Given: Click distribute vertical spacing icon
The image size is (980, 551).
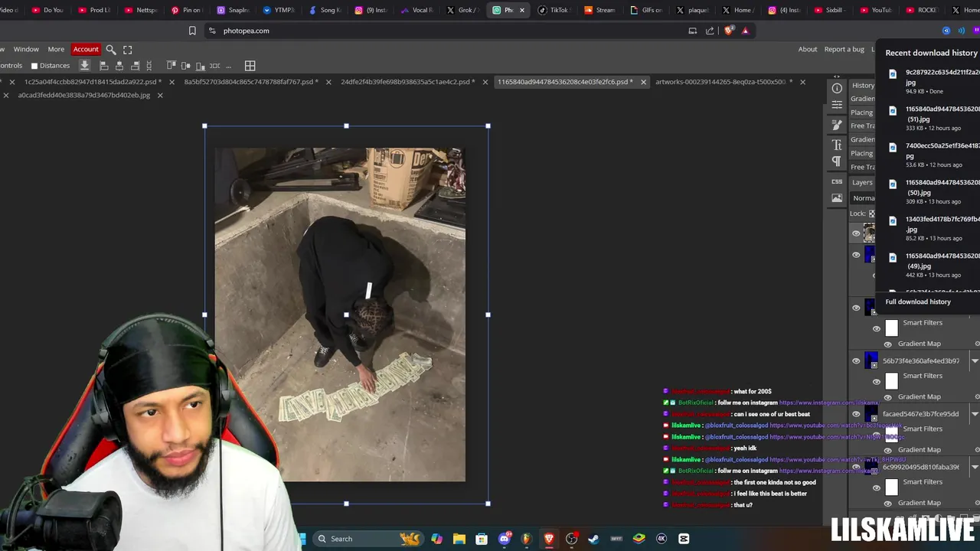Looking at the screenshot, I should pos(149,66).
